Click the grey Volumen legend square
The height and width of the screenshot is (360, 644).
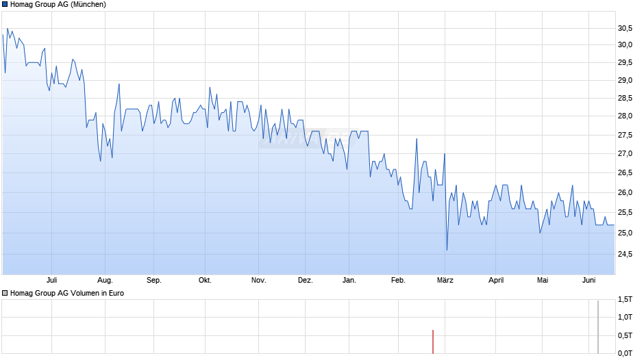coord(5,293)
